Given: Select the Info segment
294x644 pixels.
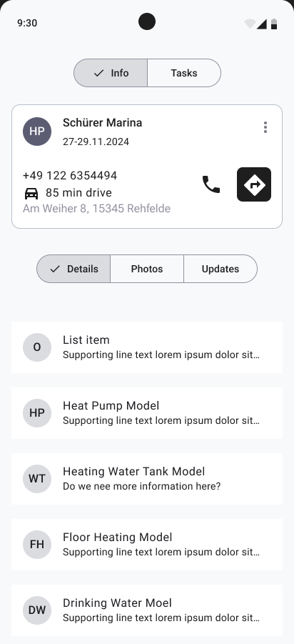Looking at the screenshot, I should pyautogui.click(x=111, y=73).
